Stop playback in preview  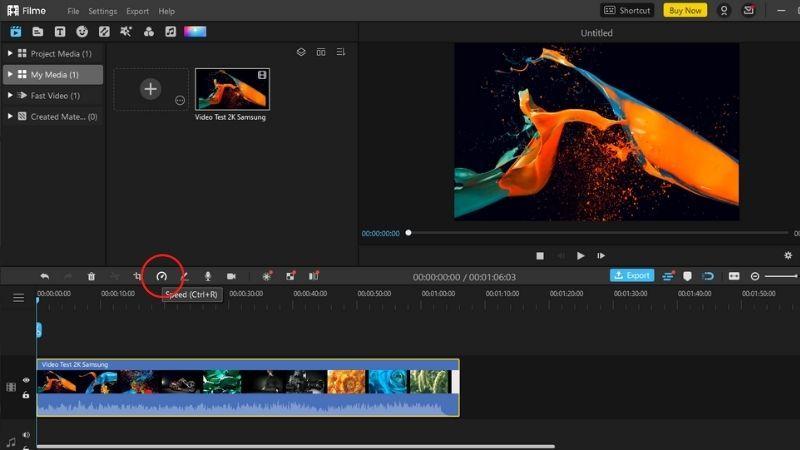point(540,256)
